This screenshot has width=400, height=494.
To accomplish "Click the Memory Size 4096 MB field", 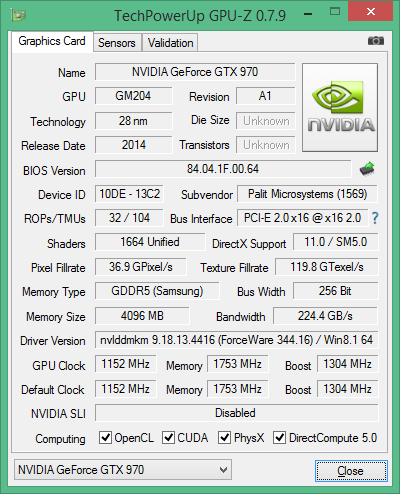I will tap(142, 316).
